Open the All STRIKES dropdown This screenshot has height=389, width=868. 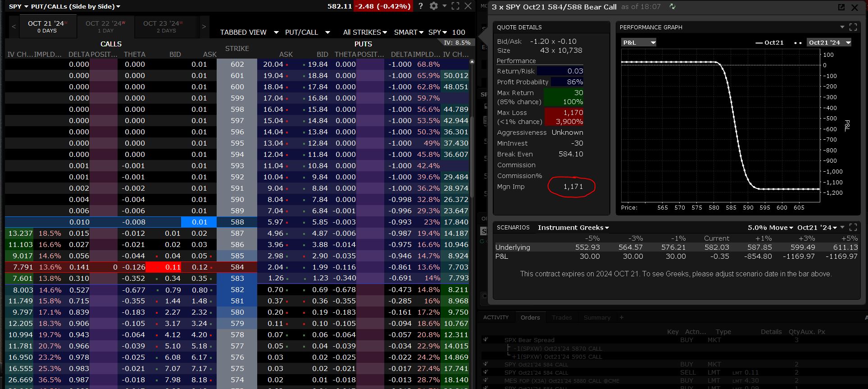365,32
